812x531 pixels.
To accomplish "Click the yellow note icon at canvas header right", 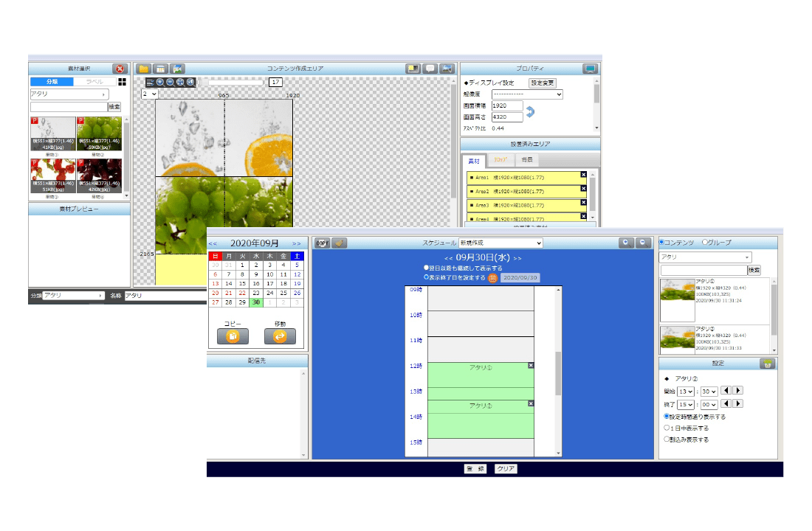I will [413, 69].
